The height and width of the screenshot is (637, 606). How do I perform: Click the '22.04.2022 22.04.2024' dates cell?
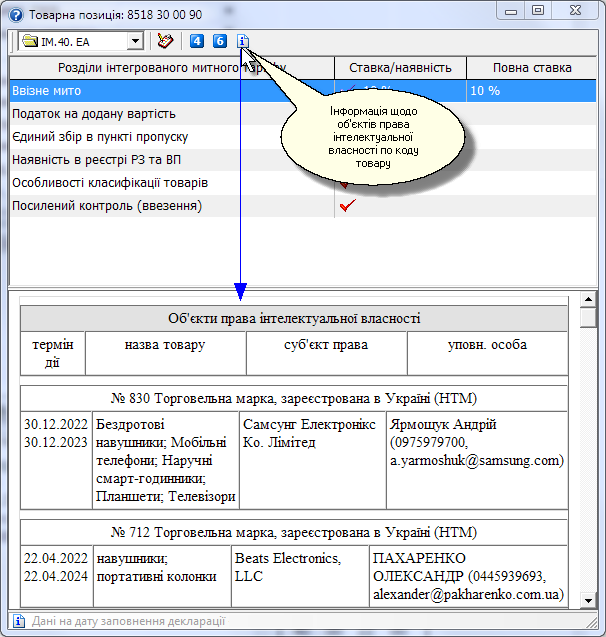(56, 576)
